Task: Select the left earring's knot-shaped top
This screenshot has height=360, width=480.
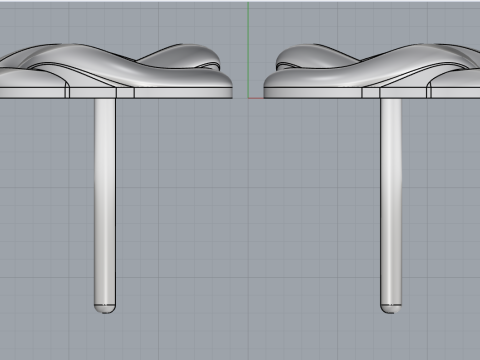Action: (116, 71)
